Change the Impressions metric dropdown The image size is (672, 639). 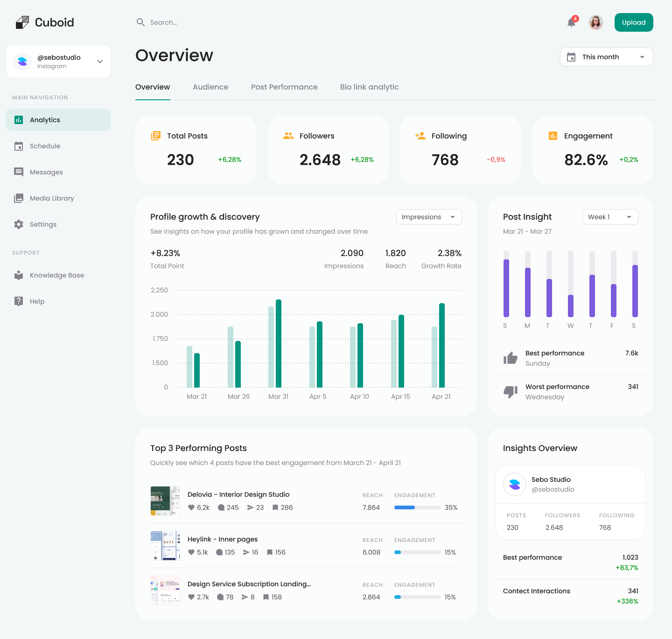[428, 217]
